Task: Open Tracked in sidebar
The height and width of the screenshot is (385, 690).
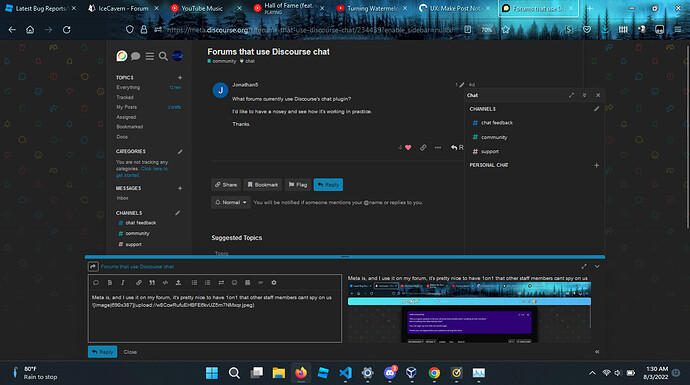Action: tap(125, 97)
